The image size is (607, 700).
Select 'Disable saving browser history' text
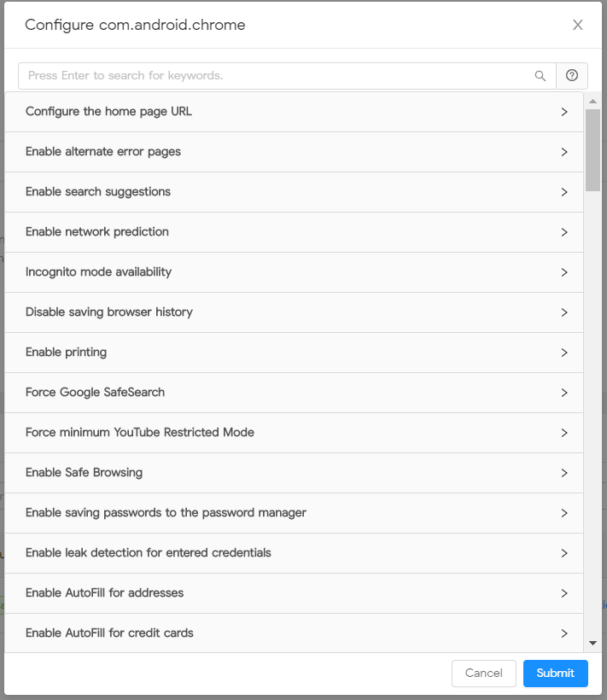tap(109, 312)
